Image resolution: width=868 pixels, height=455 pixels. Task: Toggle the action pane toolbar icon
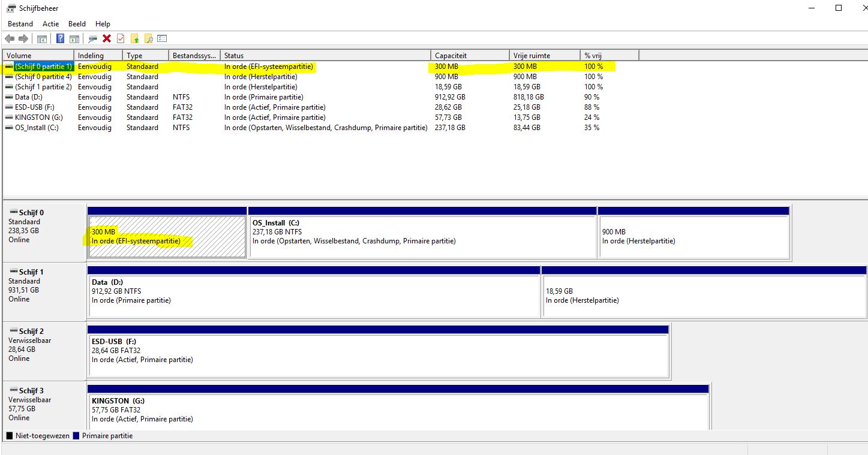pyautogui.click(x=74, y=39)
